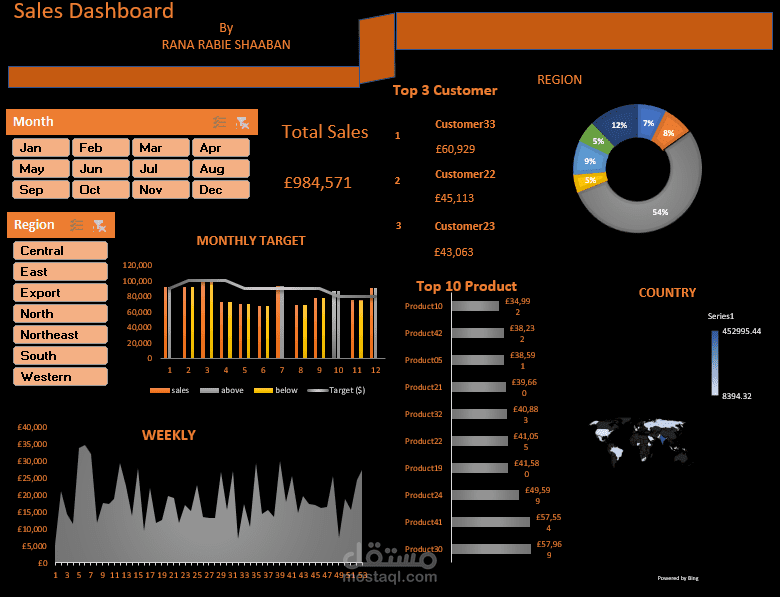Click the Product22 label

[x=423, y=441]
